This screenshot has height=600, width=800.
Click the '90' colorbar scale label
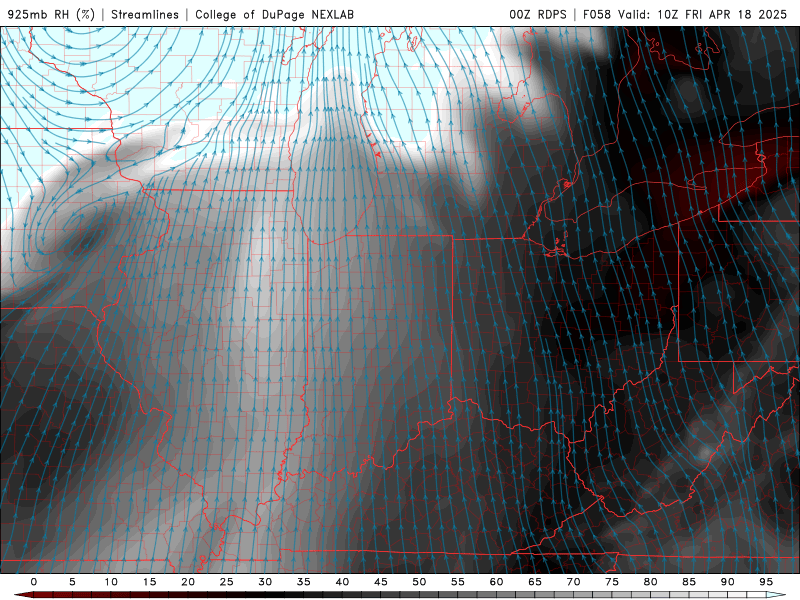pos(728,582)
